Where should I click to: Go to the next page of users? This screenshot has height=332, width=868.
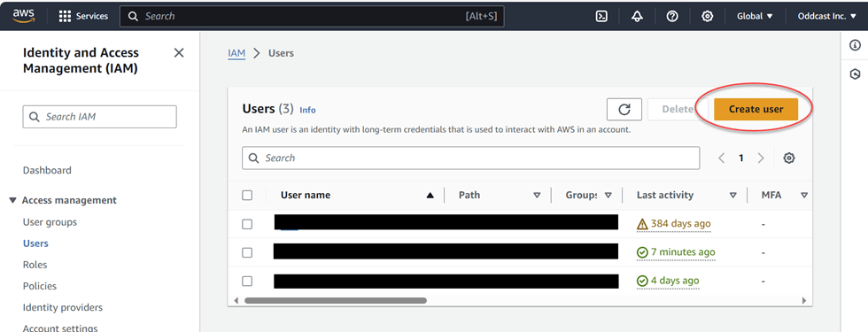(761, 158)
